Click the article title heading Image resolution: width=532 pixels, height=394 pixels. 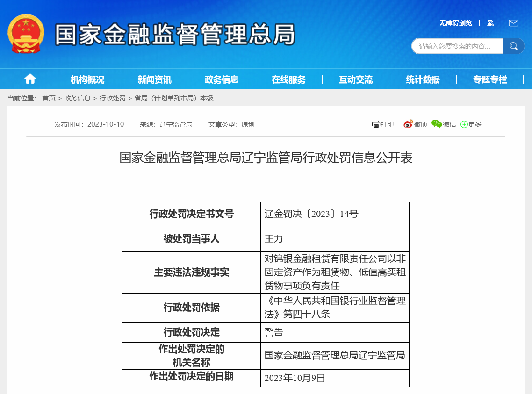coord(266,158)
